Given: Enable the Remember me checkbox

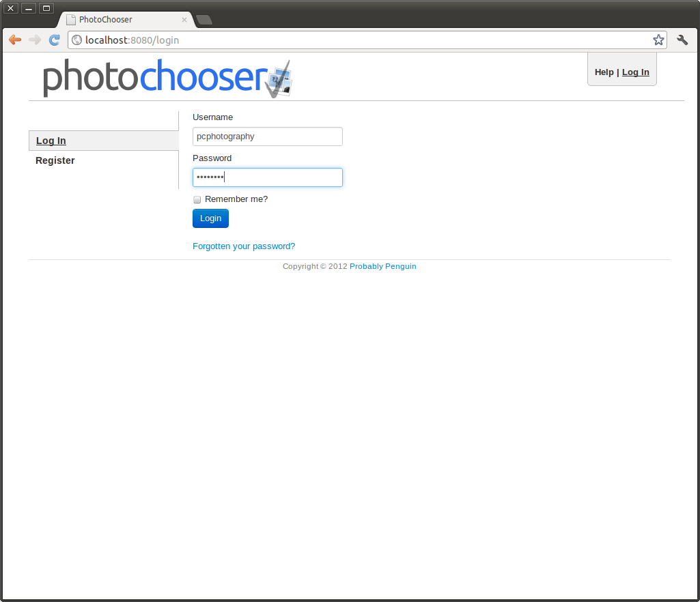Looking at the screenshot, I should tap(197, 200).
